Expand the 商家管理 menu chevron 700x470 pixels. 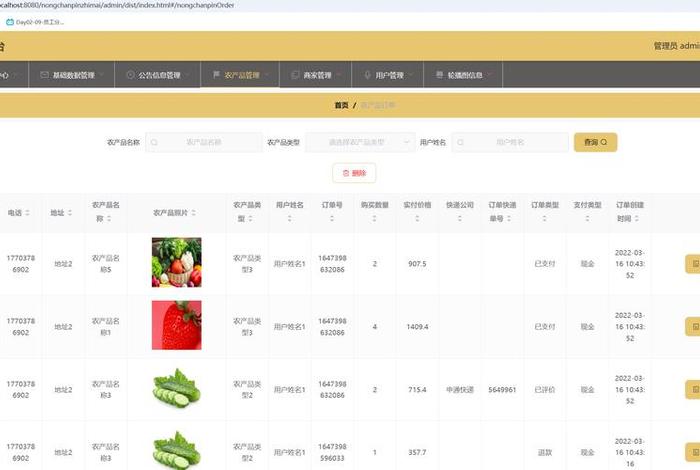click(338, 75)
